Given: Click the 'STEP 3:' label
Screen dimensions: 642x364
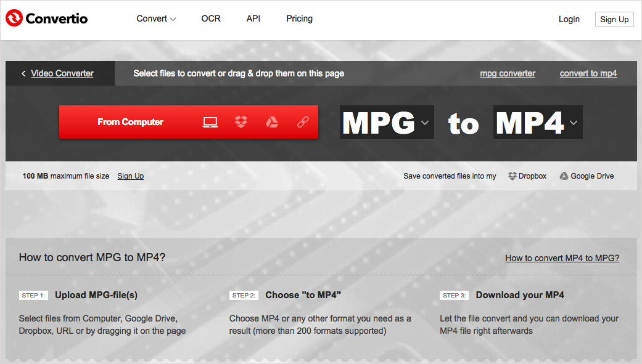Looking at the screenshot, I should pyautogui.click(x=455, y=295).
